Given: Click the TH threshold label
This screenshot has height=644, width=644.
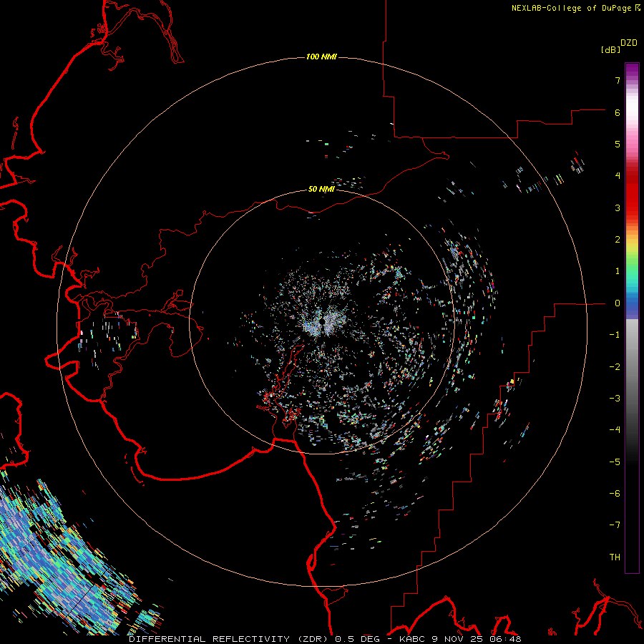Looking at the screenshot, I should [615, 557].
